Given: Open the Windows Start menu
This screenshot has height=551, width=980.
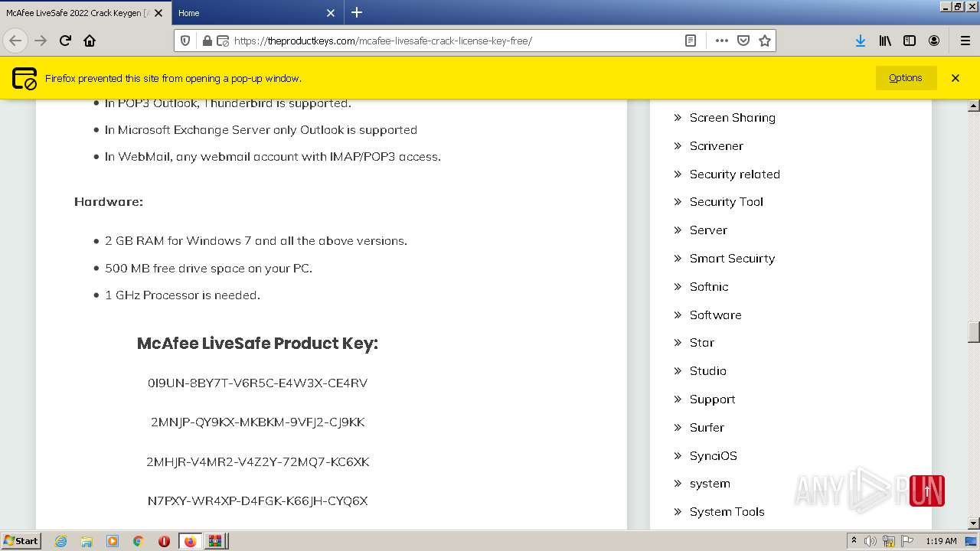Looking at the screenshot, I should click(x=21, y=541).
